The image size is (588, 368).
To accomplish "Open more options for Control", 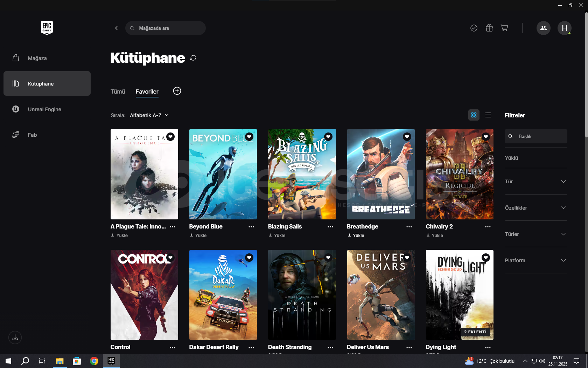I will click(173, 348).
